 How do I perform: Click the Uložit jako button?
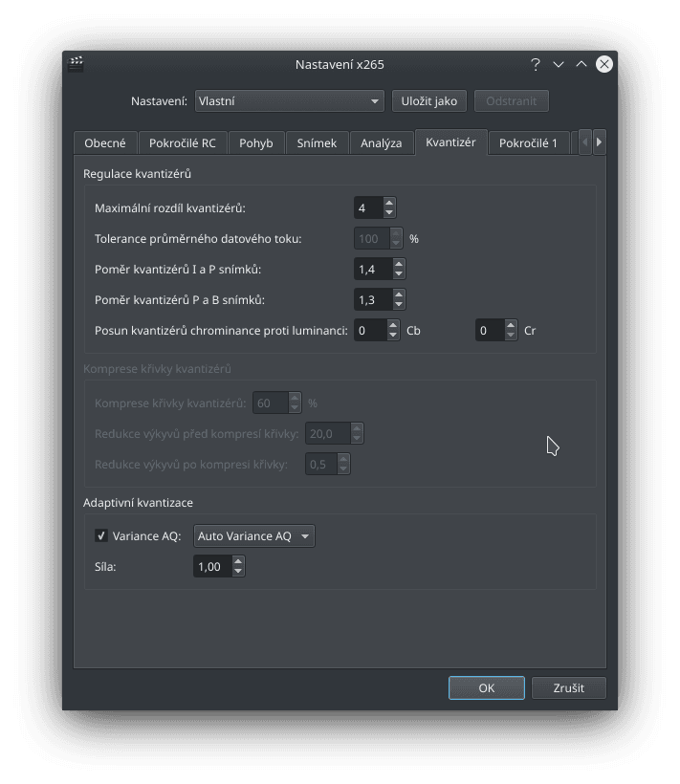click(x=429, y=100)
